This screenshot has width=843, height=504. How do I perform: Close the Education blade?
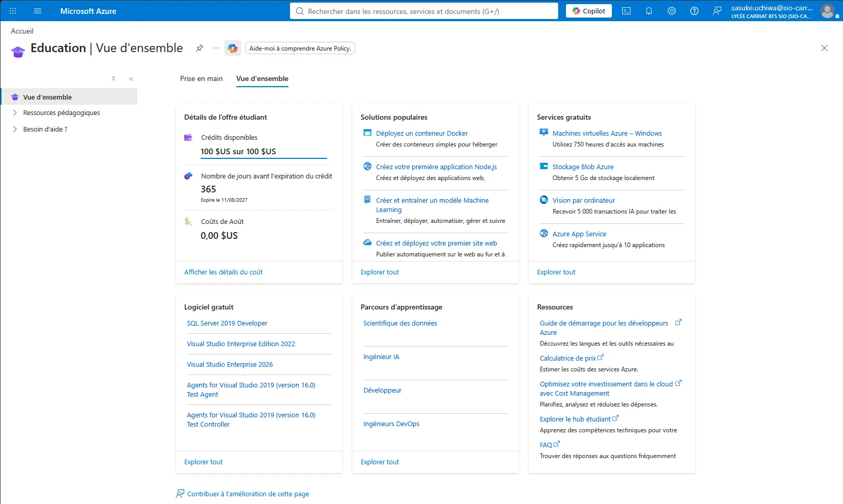click(824, 48)
